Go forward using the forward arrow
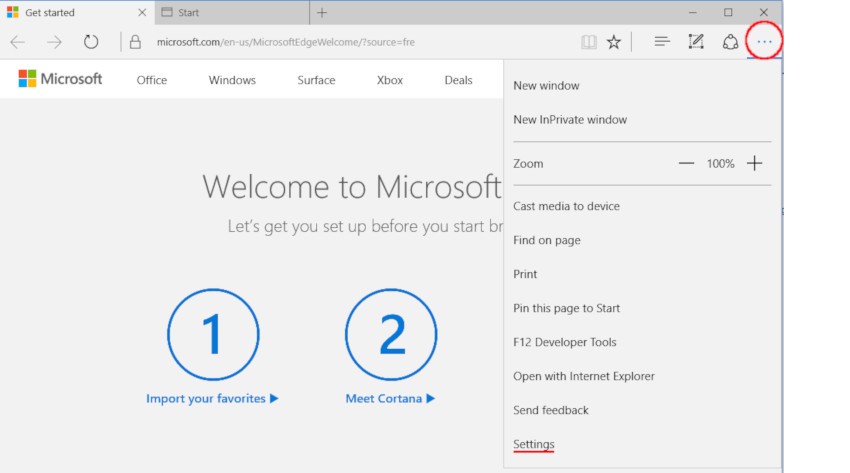Screen dimensions: 850x473 (54, 42)
